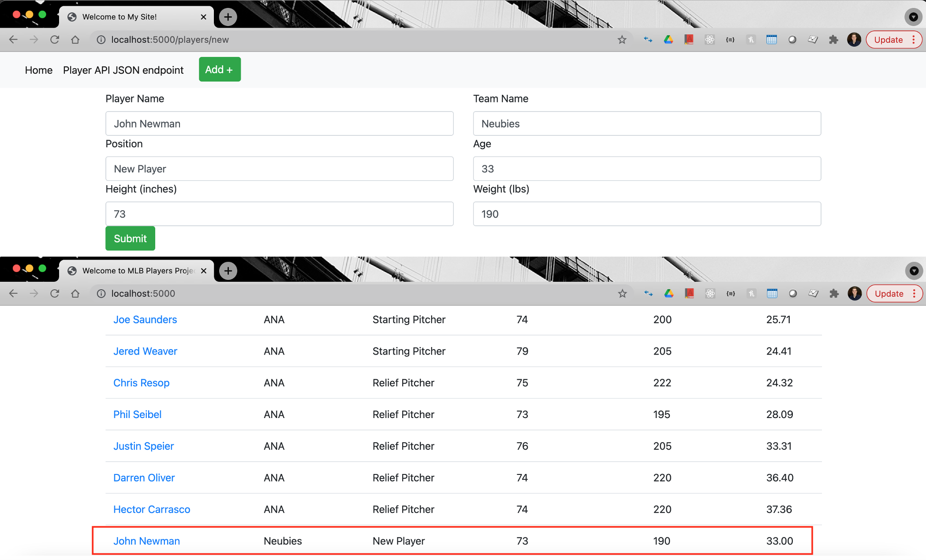Open the Hector Carrasco player link
Image resolution: width=926 pixels, height=560 pixels.
pyautogui.click(x=152, y=509)
